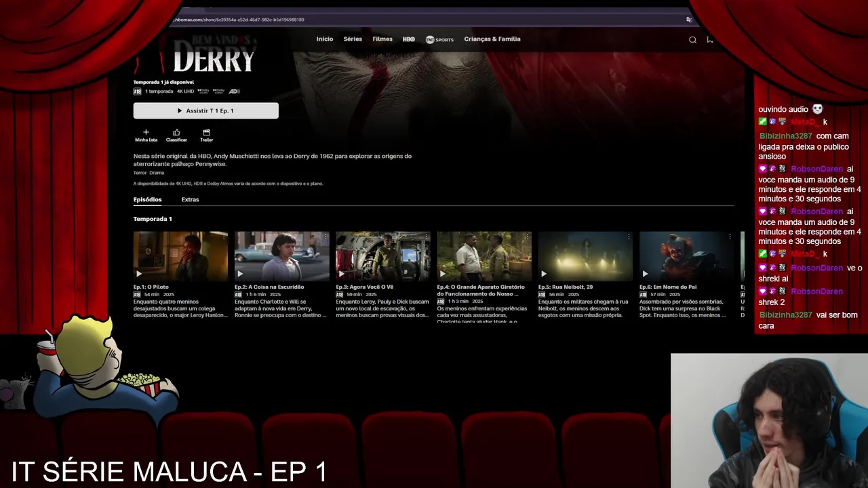This screenshot has height=488, width=868.
Task: Click the play icon on Ep.3 thumbnail
Action: point(341,274)
